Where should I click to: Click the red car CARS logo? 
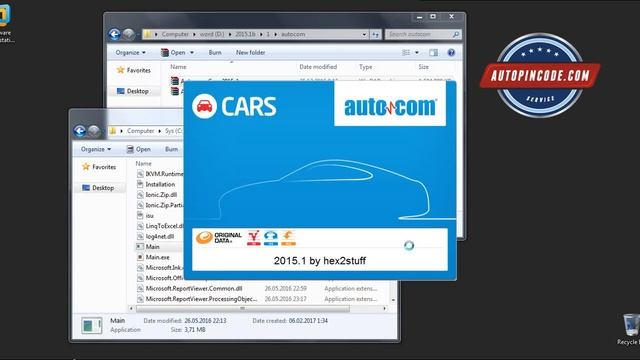204,106
